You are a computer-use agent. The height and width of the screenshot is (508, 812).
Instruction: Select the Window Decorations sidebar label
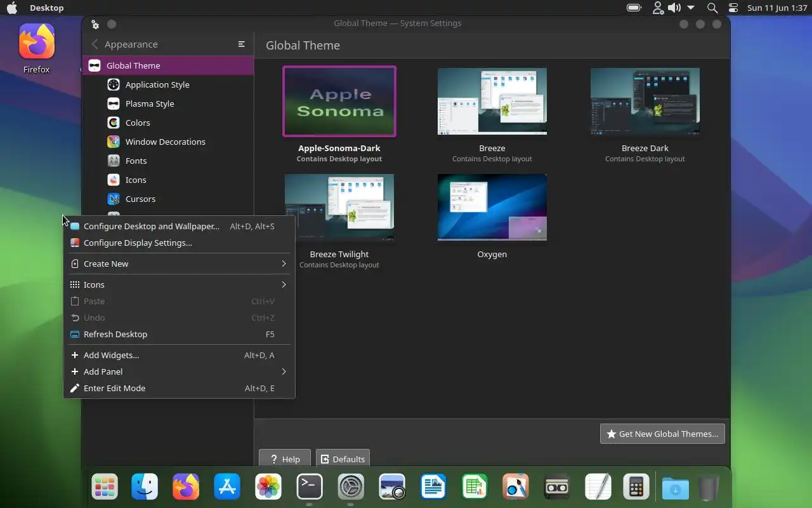click(166, 142)
